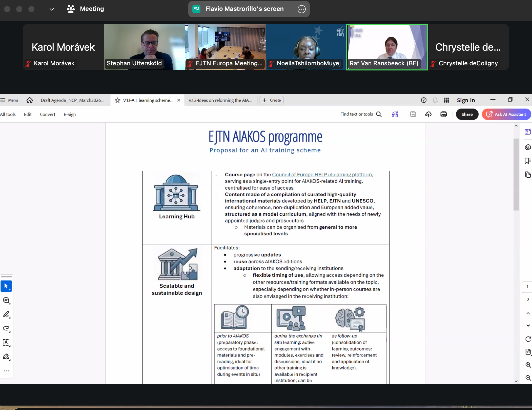
Task: Click the search magnifier beside Find text
Action: tap(379, 114)
